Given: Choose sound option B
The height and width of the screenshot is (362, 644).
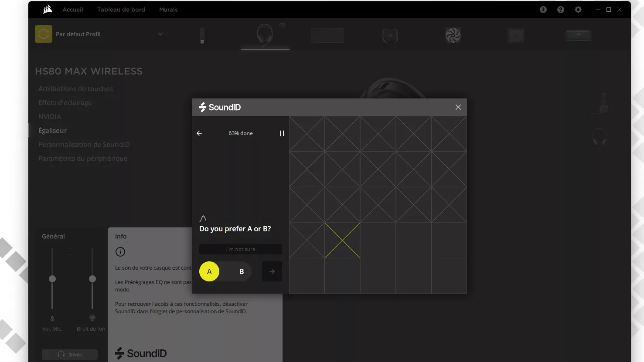Looking at the screenshot, I should point(242,271).
